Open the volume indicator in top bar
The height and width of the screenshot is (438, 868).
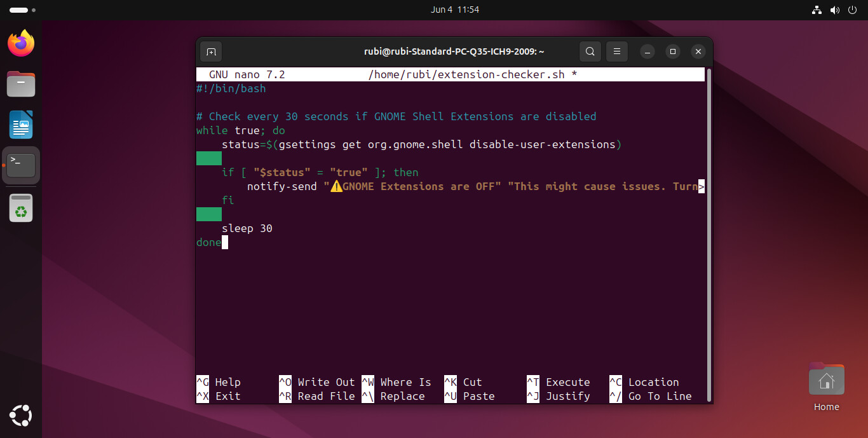pos(835,10)
